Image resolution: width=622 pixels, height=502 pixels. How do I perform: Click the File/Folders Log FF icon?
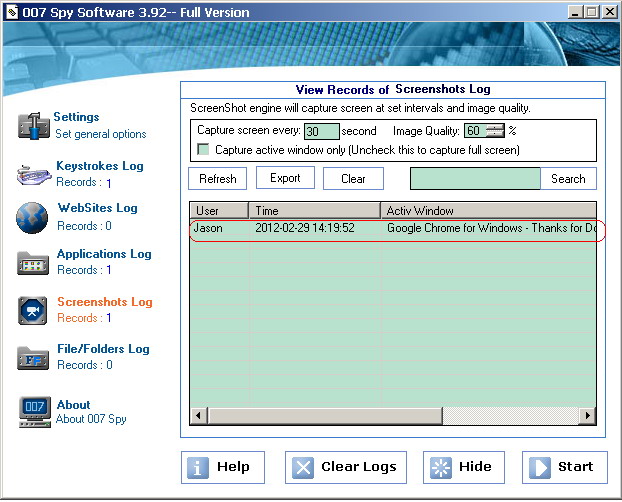coord(33,358)
